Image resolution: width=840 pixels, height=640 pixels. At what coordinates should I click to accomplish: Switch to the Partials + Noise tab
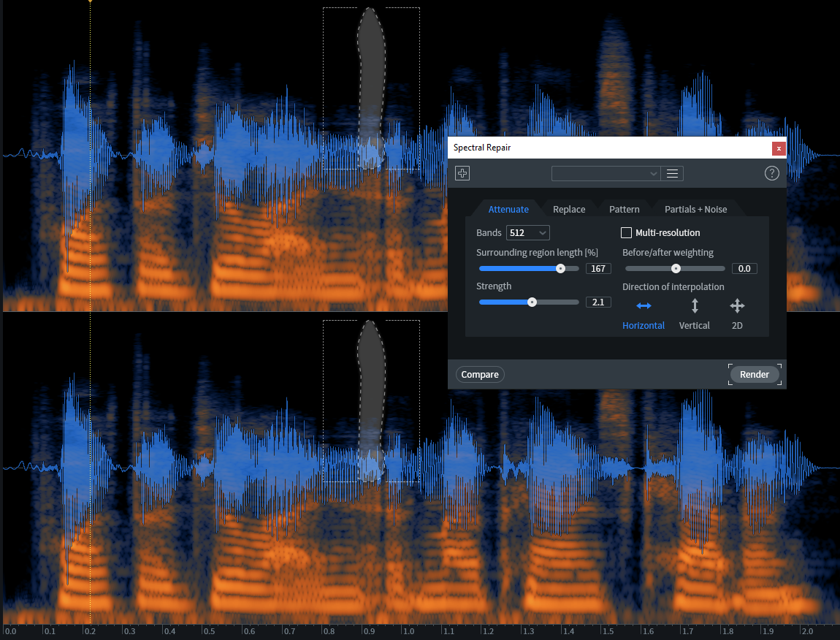695,209
